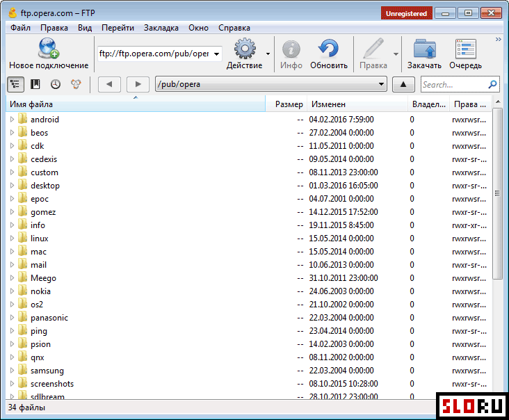509x420 pixels.
Task: Open the Файл menu
Action: coord(20,28)
